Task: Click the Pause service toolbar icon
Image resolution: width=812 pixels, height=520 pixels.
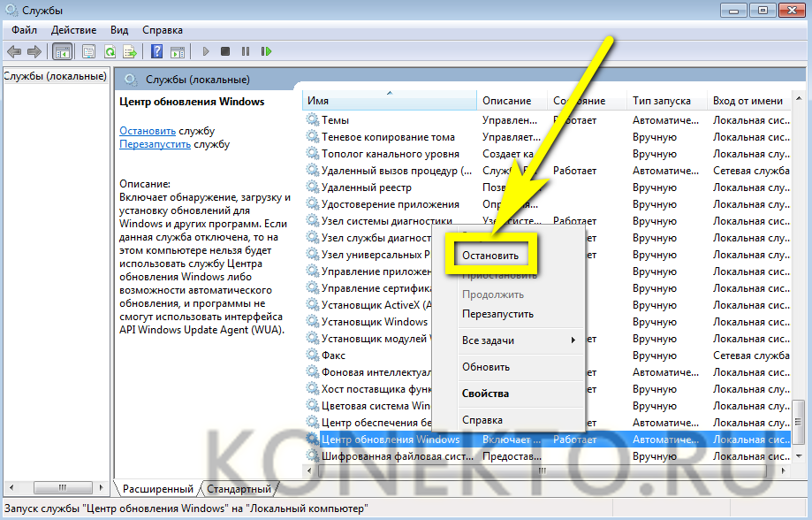Action: [x=246, y=51]
